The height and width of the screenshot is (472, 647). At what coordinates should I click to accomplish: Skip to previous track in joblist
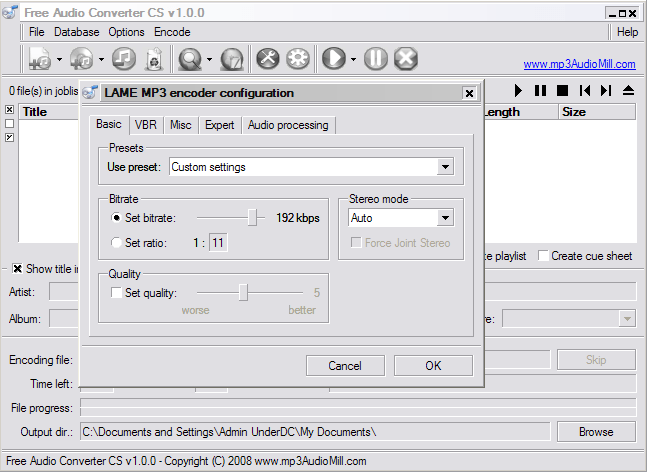585,90
